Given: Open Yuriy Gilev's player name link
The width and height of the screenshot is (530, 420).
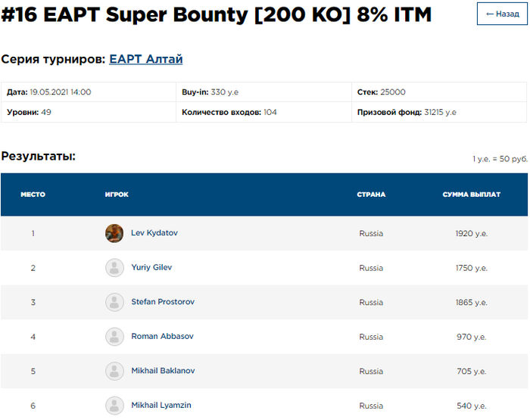Looking at the screenshot, I should pos(153,268).
